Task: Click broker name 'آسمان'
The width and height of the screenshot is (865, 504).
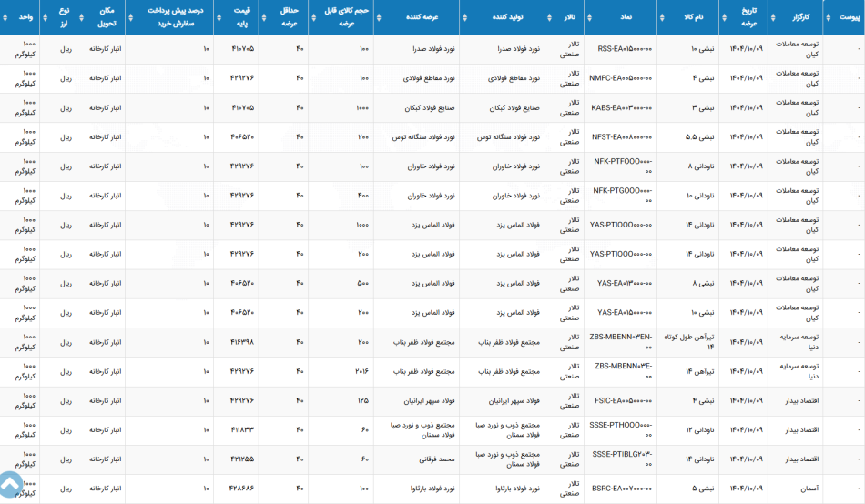Action: 809,489
